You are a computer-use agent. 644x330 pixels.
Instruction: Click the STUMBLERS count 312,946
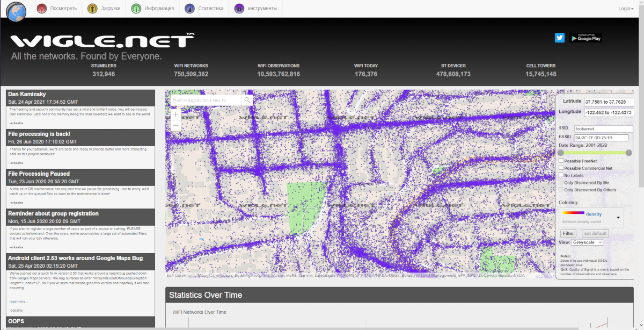click(x=104, y=74)
